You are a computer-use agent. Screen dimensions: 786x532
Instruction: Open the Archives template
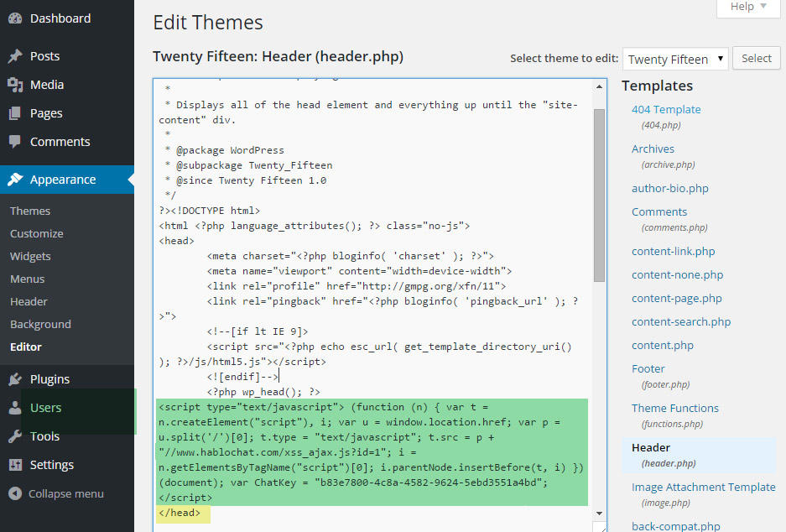coord(653,149)
